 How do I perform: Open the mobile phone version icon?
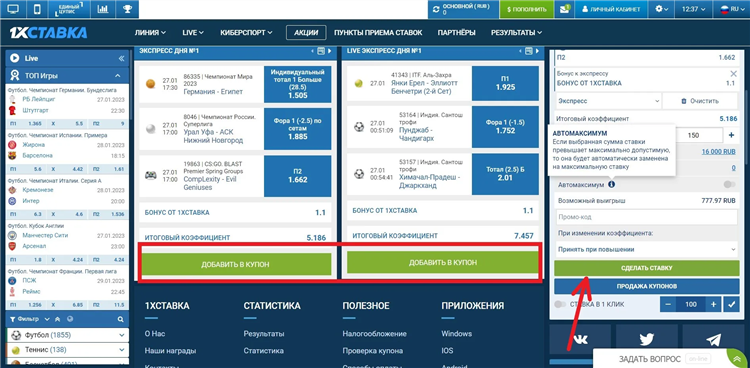[37, 9]
